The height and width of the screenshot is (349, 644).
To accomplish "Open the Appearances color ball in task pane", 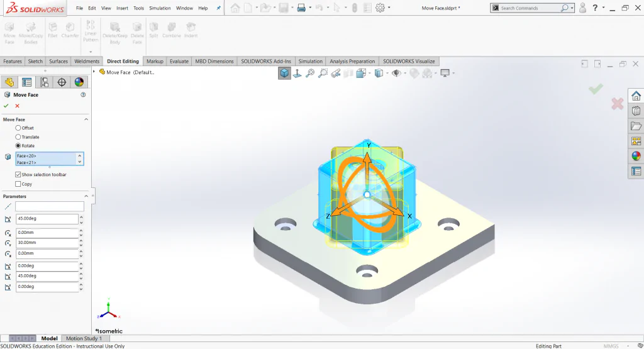I will tap(636, 156).
